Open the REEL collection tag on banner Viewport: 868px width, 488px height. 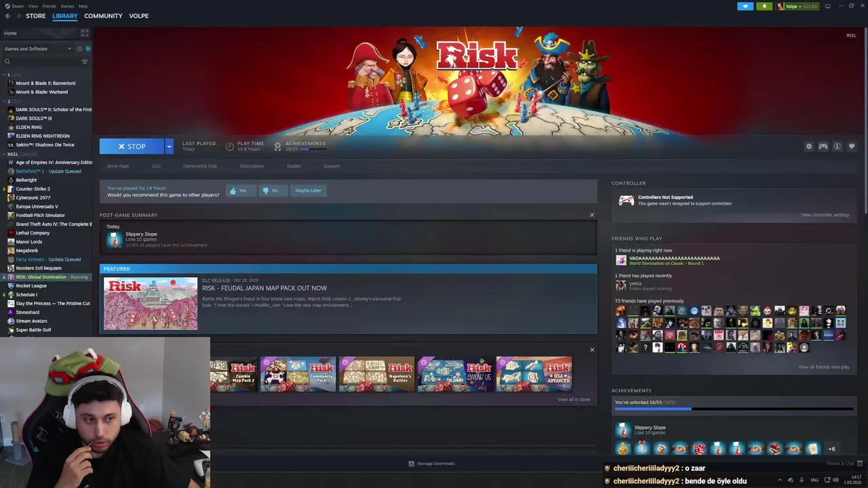[x=851, y=35]
